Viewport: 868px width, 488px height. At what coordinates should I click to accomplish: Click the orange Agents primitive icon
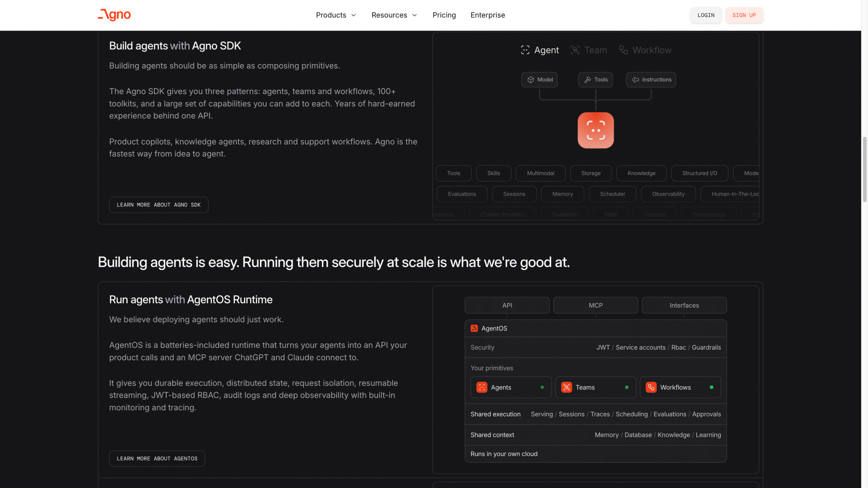point(482,388)
